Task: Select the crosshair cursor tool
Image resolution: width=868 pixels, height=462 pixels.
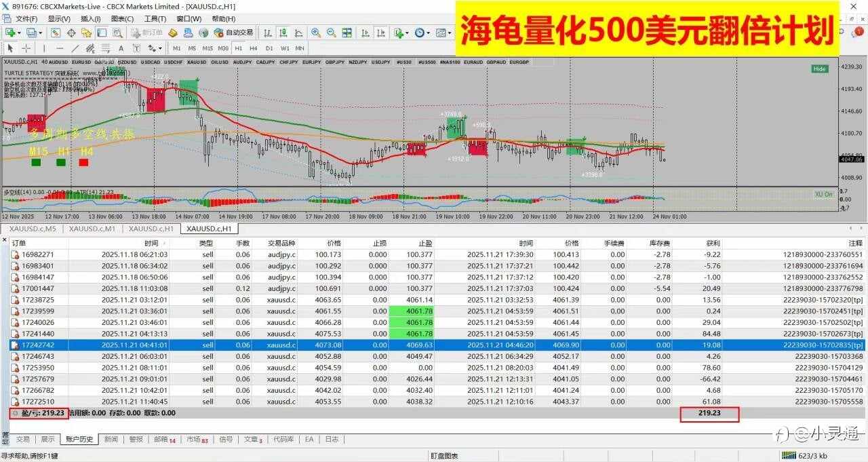Action: (24, 48)
